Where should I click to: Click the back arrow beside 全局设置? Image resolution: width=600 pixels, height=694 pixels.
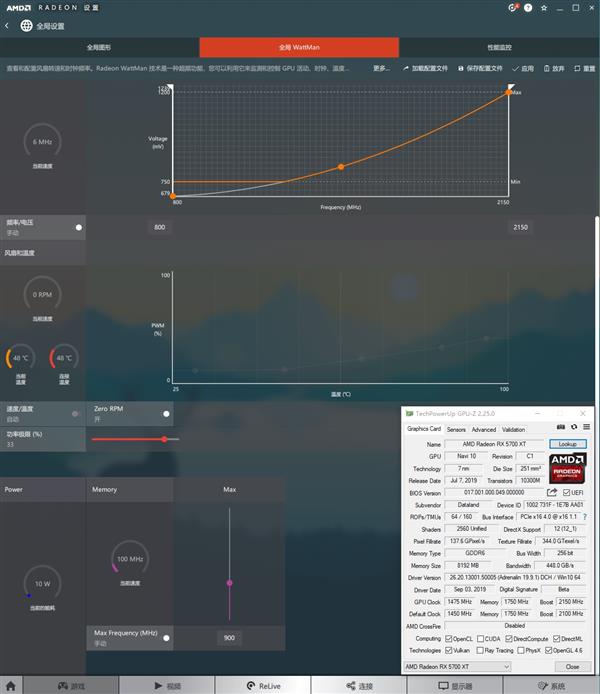(x=7, y=26)
